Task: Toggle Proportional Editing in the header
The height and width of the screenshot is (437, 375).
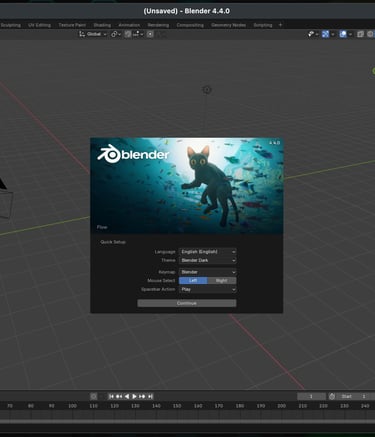Action: click(150, 34)
